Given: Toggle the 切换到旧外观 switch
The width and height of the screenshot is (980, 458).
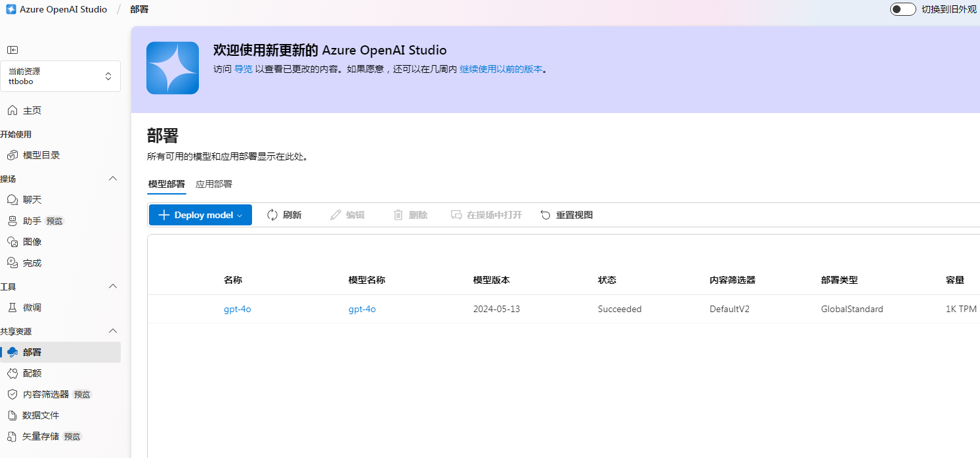Looking at the screenshot, I should coord(903,9).
